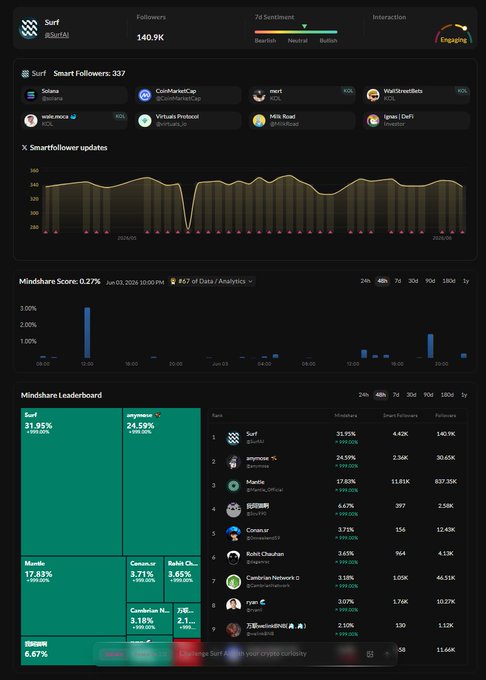
Task: Select 90d range for Mindshare Leaderboard
Action: (428, 395)
